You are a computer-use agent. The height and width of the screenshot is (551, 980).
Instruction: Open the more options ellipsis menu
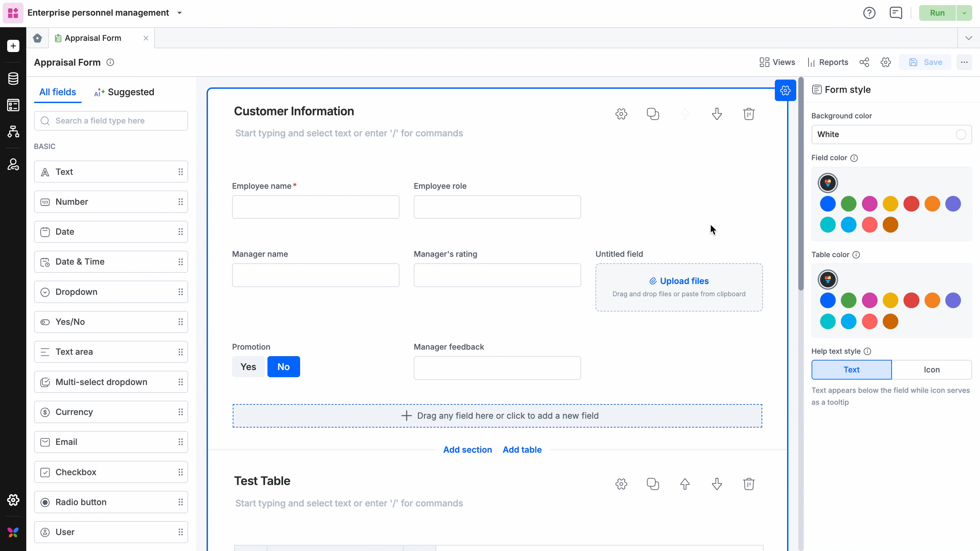point(964,62)
